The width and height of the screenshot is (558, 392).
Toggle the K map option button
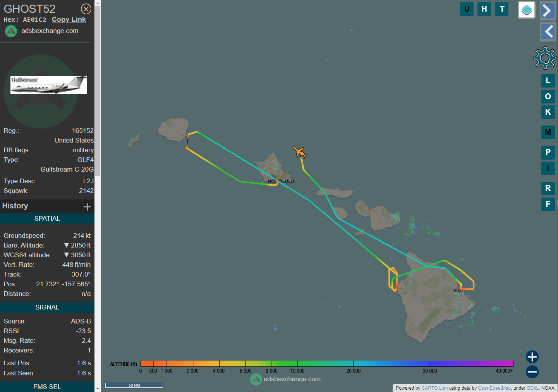[548, 112]
